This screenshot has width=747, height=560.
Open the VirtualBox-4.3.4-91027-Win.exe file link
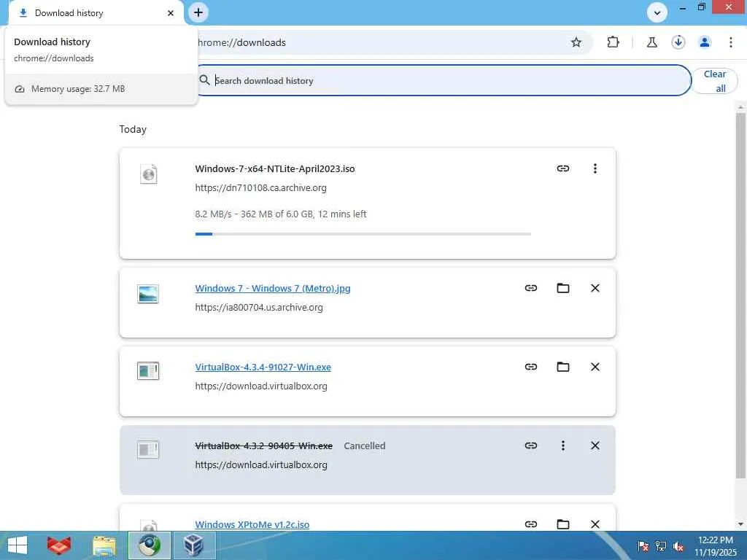click(x=263, y=367)
